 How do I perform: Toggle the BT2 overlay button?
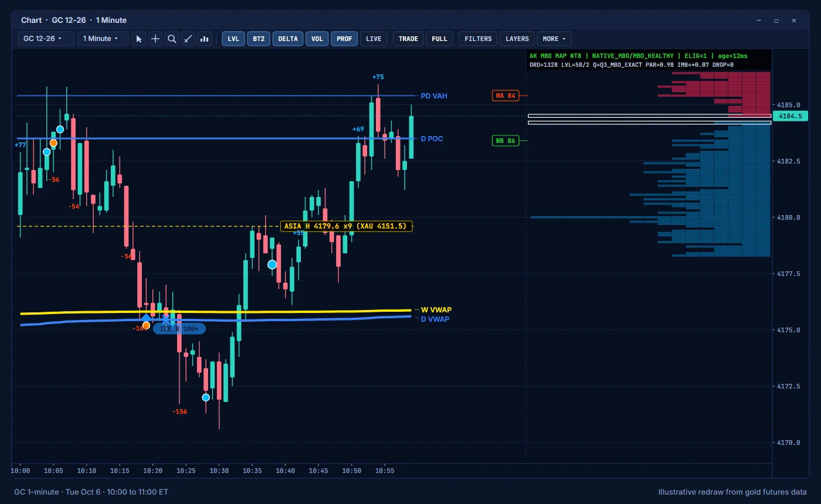click(259, 39)
